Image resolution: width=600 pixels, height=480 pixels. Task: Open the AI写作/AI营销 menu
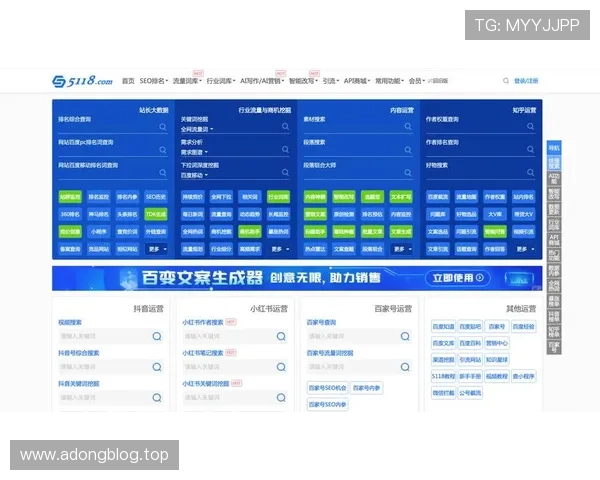pos(262,81)
